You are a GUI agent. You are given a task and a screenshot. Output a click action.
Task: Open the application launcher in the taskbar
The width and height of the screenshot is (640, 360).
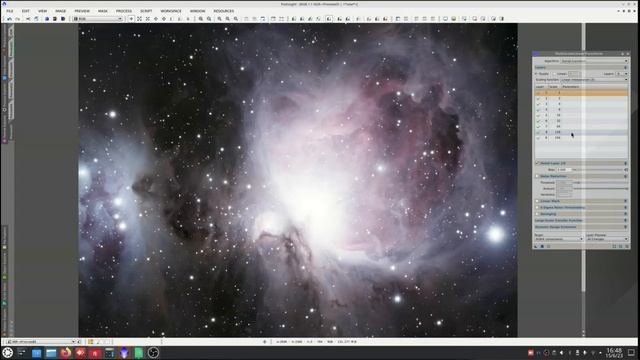click(8, 353)
